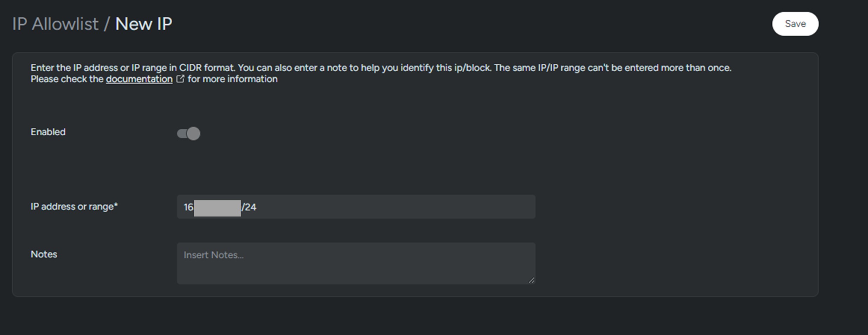Viewport: 868px width, 335px height.
Task: Focus the IP address or range field
Action: pos(387,207)
